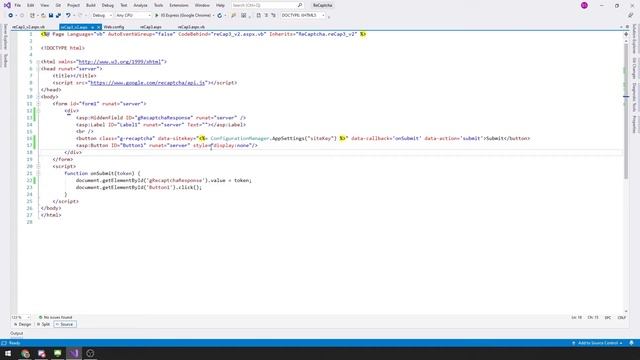640x360 pixels.
Task: Click the google recaptcha api.js link
Action: coord(147,83)
